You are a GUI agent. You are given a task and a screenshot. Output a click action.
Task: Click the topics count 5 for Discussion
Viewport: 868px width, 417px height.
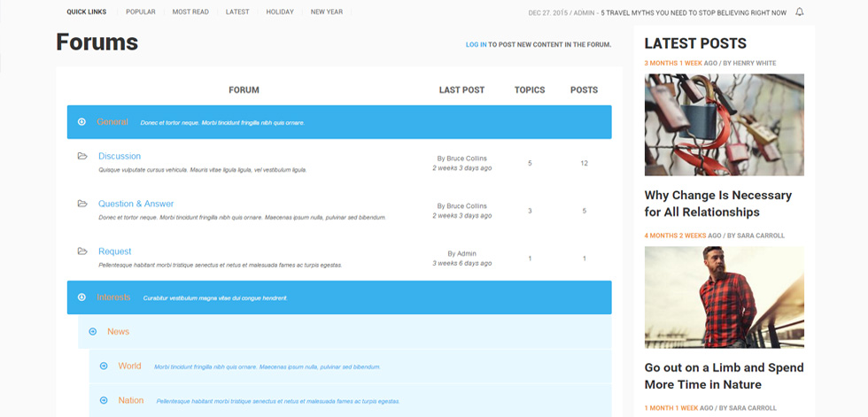530,163
